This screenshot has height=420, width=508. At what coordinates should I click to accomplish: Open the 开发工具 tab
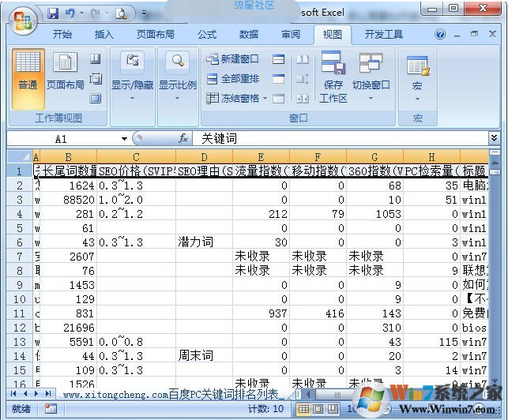point(384,34)
